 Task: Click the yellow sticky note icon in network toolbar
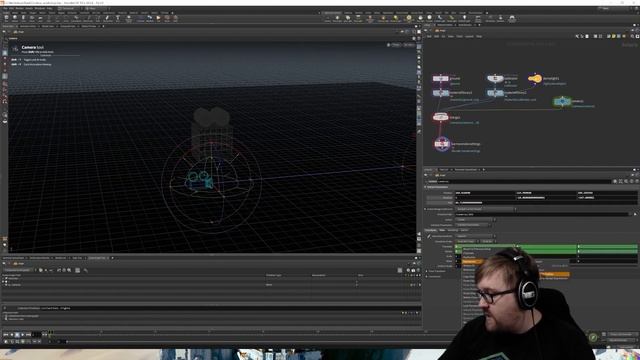click(613, 36)
